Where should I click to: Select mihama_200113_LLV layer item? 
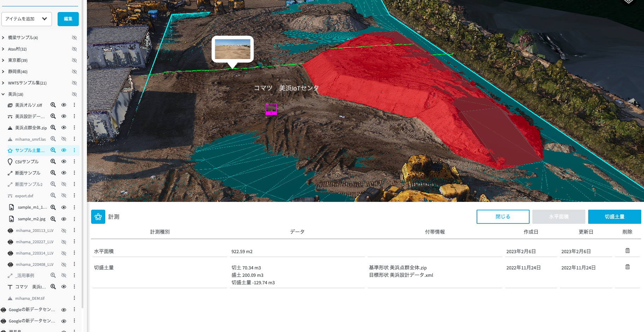pos(35,231)
